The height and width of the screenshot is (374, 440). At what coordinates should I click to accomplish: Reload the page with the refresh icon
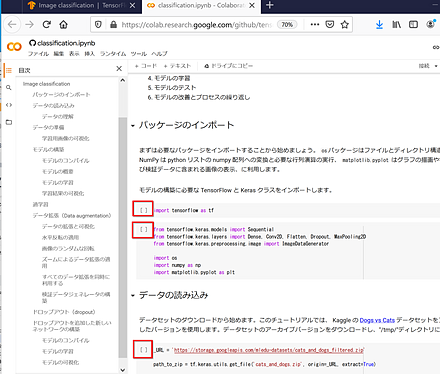click(x=47, y=24)
